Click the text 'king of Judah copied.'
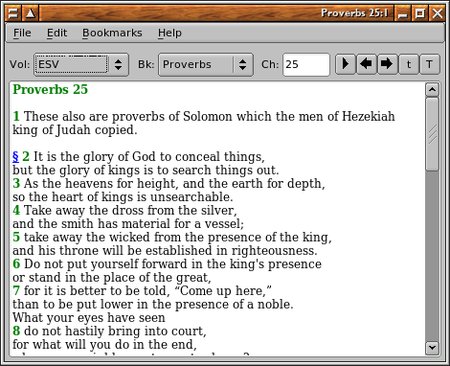Image resolution: width=450 pixels, height=366 pixels. point(75,130)
